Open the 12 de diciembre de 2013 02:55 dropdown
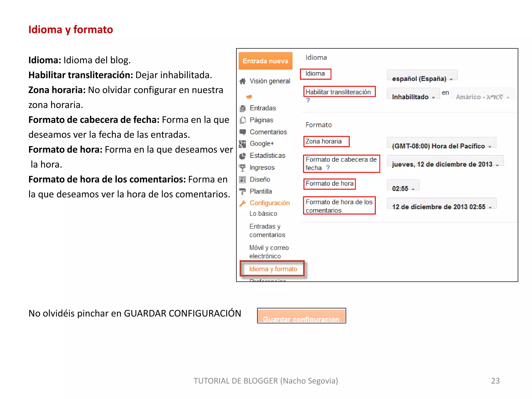532x399 pixels. tap(442, 204)
